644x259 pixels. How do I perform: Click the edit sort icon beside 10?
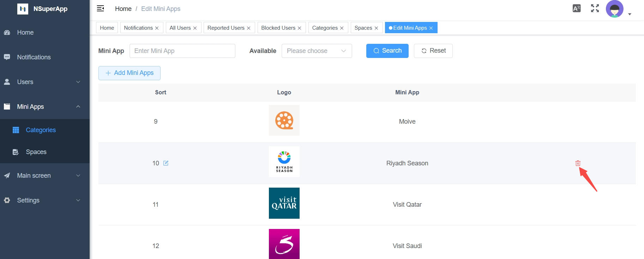tap(166, 163)
